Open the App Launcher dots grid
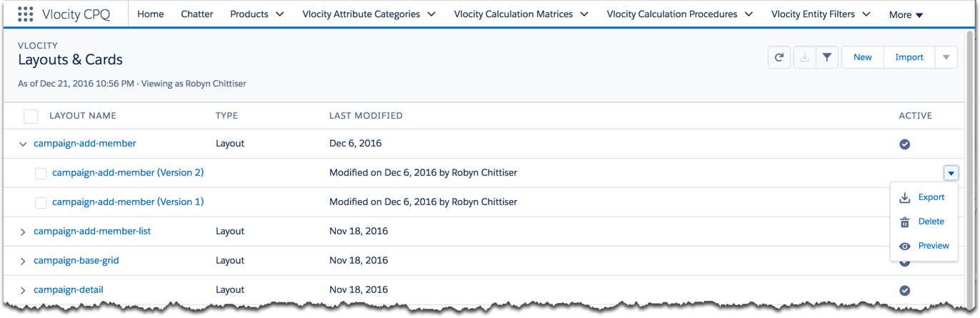 tap(25, 14)
